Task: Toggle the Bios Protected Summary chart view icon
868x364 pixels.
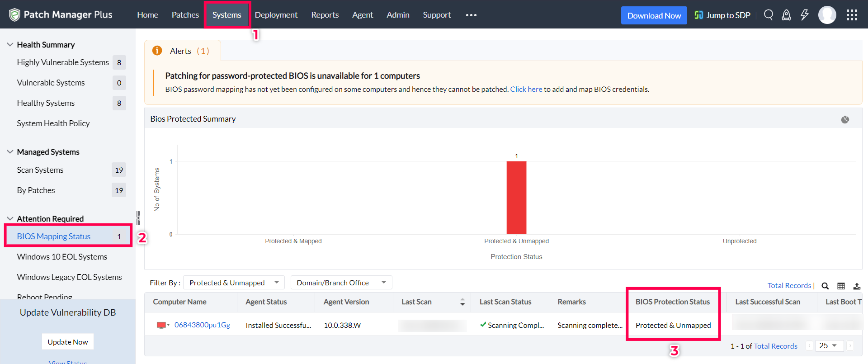Action: pos(845,119)
